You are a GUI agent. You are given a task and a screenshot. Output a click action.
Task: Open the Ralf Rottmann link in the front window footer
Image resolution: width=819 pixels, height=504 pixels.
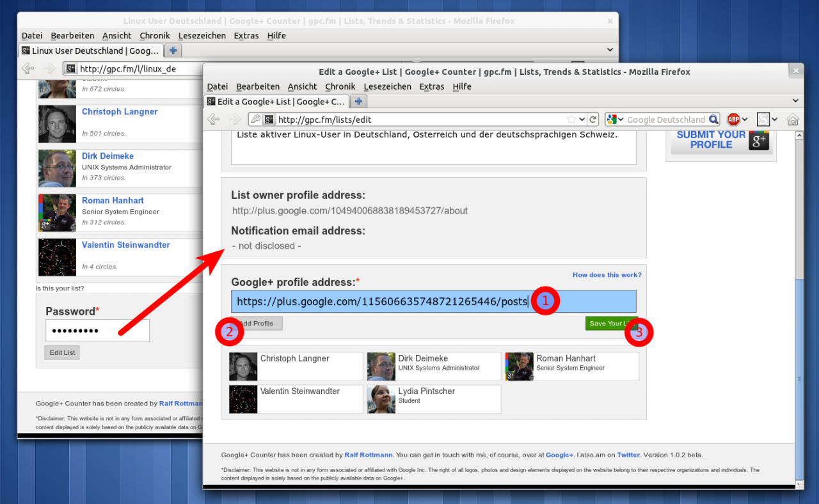(x=368, y=455)
